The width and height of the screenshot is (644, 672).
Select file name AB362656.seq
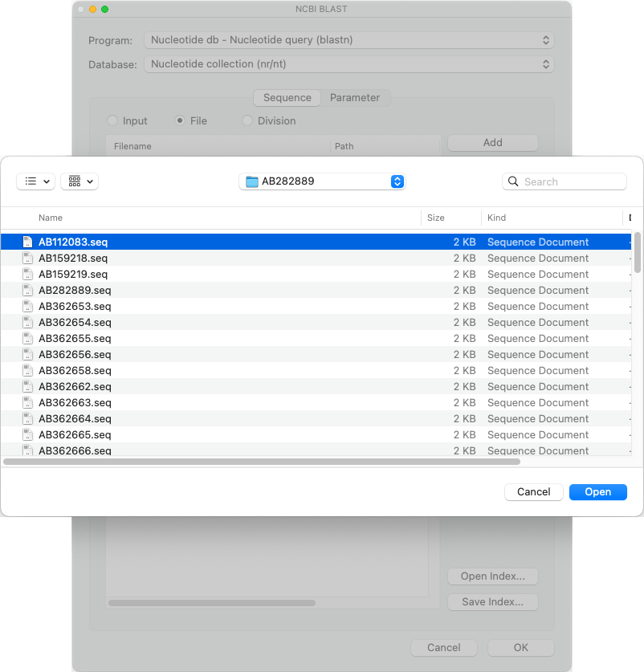click(x=75, y=354)
